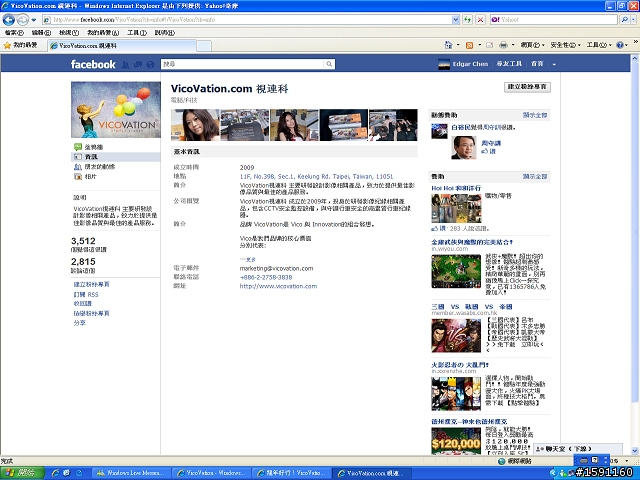Image resolution: width=640 pixels, height=480 pixels.
Task: Click the 建立粉絲專頁 button at top right
Action: [x=527, y=87]
